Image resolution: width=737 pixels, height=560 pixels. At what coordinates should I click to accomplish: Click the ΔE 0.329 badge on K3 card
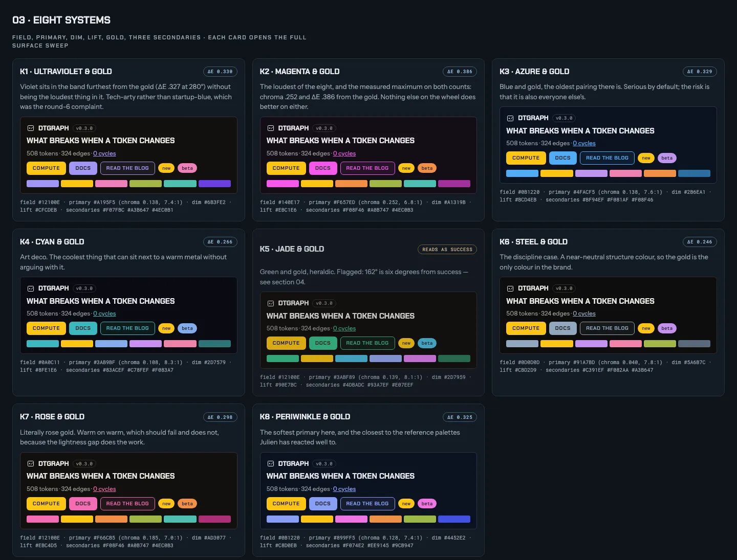click(x=700, y=72)
